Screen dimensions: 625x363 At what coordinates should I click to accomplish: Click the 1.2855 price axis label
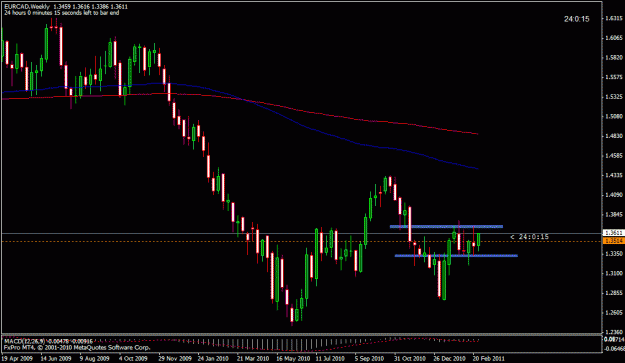614,293
